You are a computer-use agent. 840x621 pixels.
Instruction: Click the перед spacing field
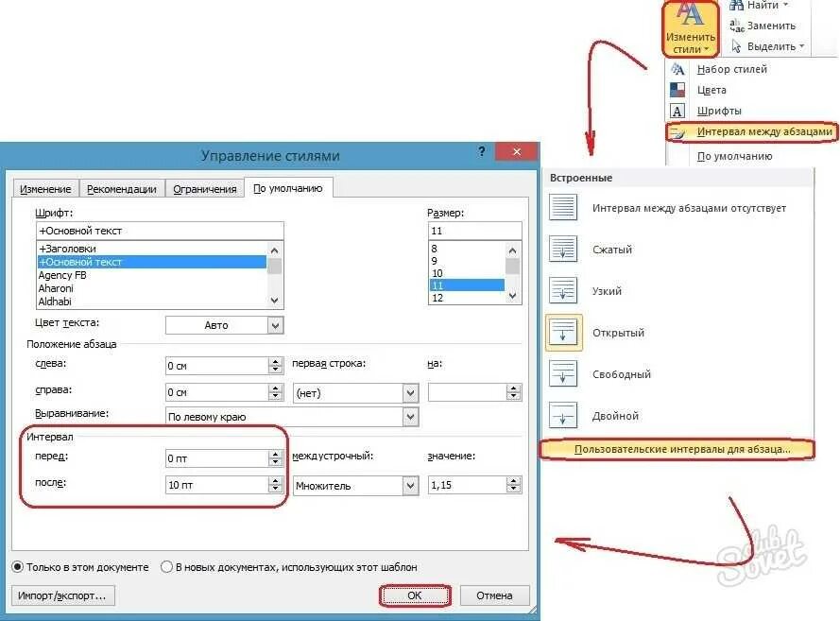[217, 458]
